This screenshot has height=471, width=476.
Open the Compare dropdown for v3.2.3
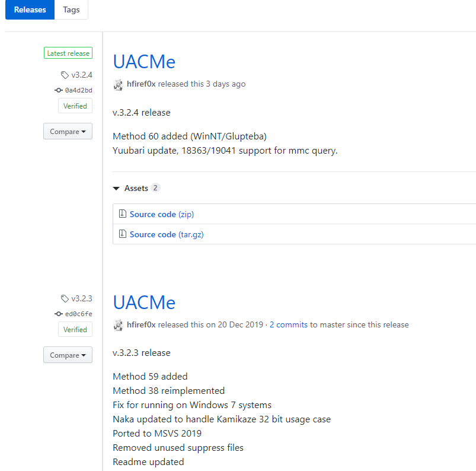pos(68,355)
